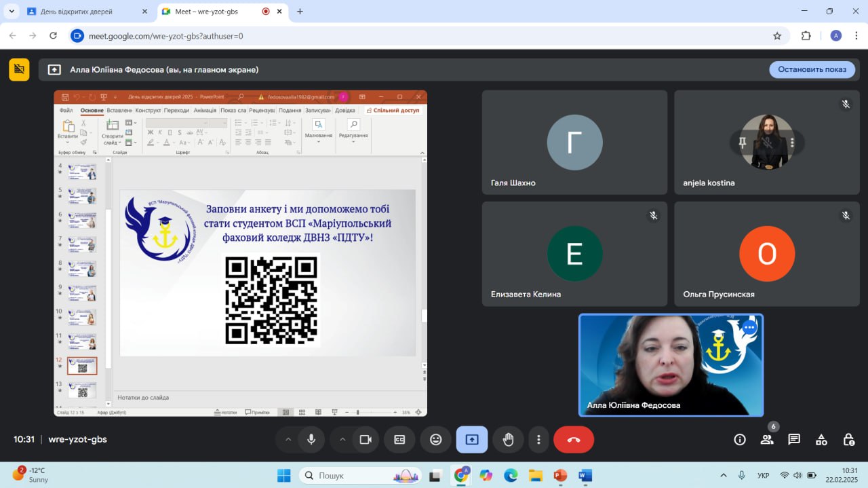The height and width of the screenshot is (488, 868).
Task: Click Алла Юліївна Федосова video tile
Action: click(671, 364)
